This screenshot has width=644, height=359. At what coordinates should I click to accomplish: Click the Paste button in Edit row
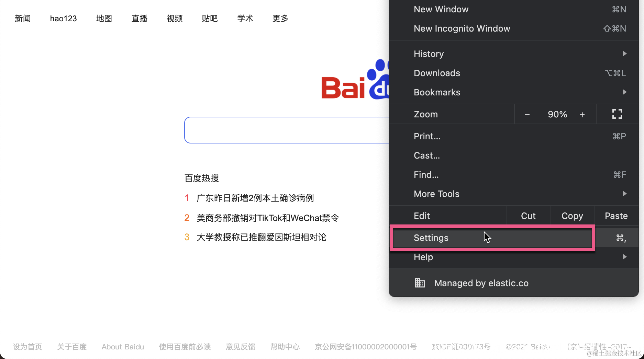tap(617, 216)
